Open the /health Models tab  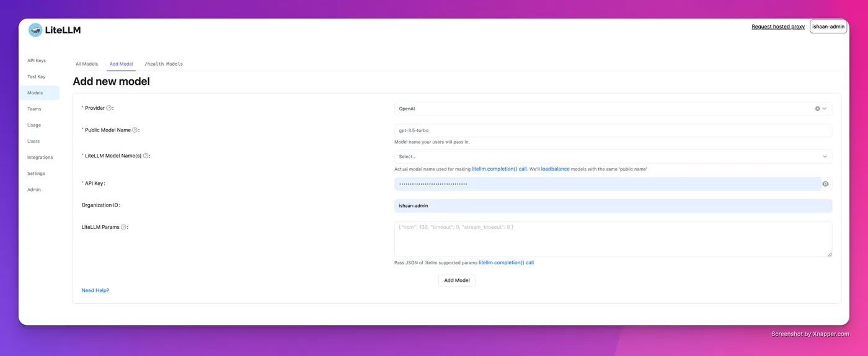pos(164,64)
